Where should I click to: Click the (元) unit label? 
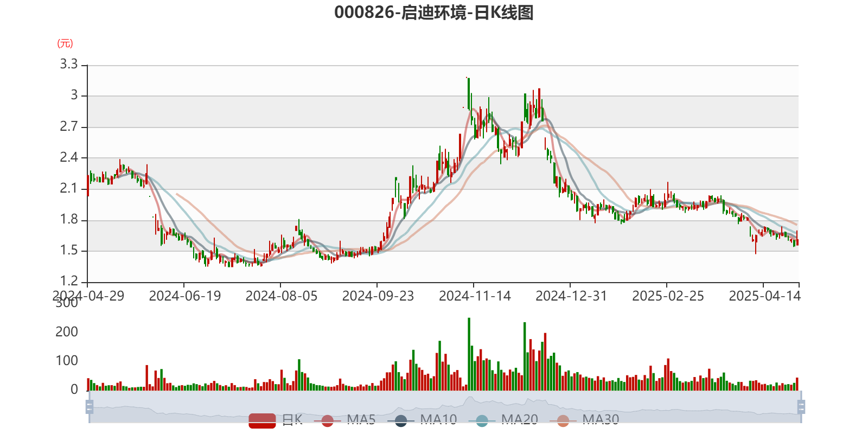point(65,43)
